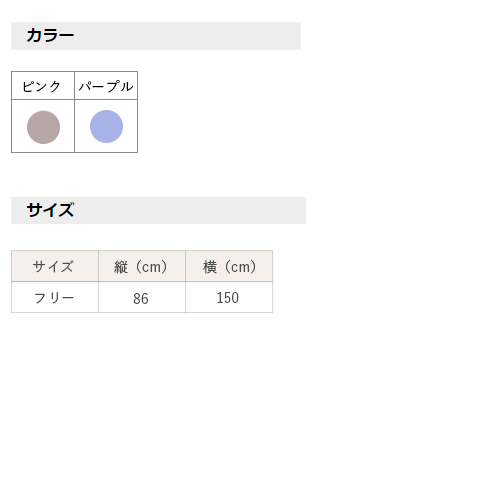The width and height of the screenshot is (500, 500).
Task: Select the パープル label cell
Action: tap(106, 85)
